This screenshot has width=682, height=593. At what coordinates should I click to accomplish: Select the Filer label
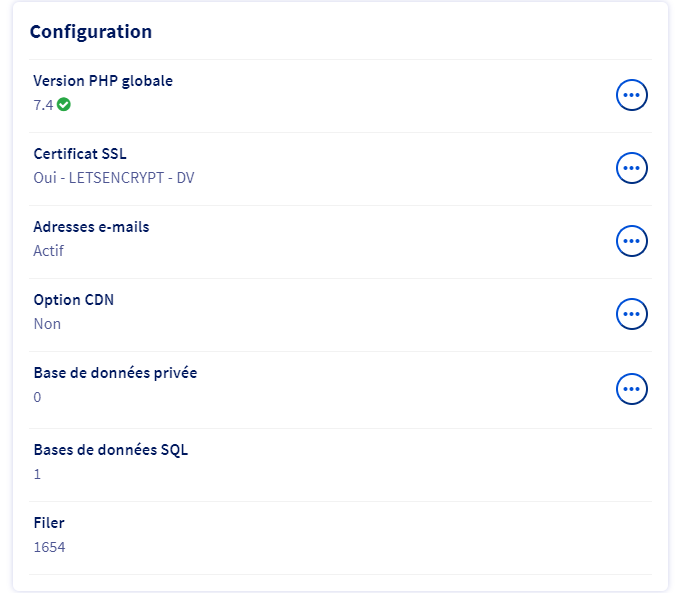click(49, 523)
